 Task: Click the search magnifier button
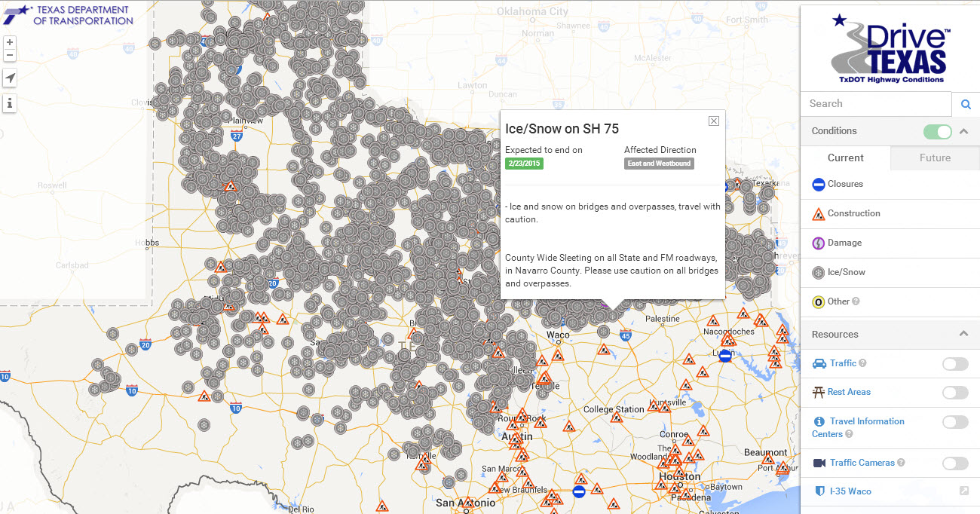(966, 103)
